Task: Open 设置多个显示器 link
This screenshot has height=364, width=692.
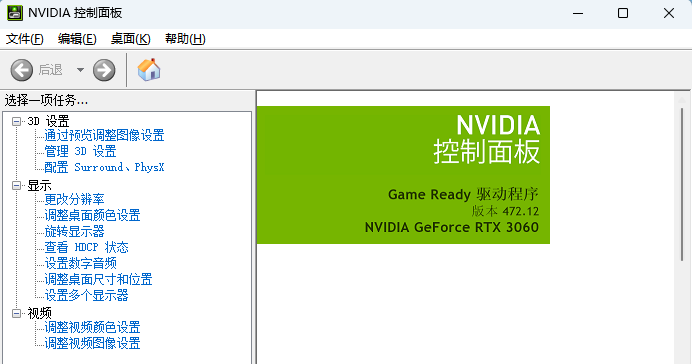Action: tap(86, 295)
